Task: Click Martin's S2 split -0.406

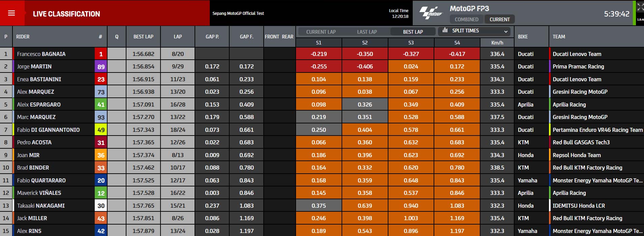Action: pyautogui.click(x=365, y=66)
